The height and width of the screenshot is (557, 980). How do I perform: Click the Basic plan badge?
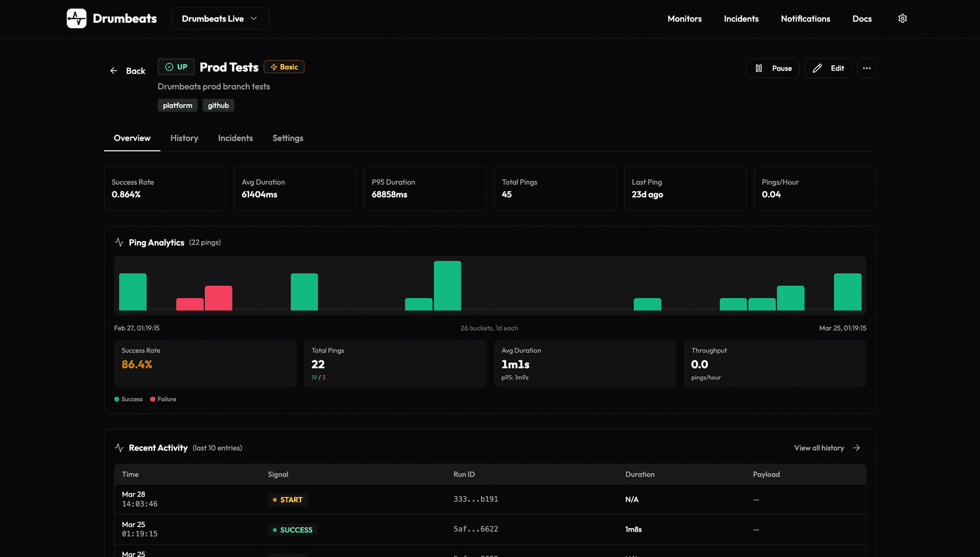(x=284, y=67)
